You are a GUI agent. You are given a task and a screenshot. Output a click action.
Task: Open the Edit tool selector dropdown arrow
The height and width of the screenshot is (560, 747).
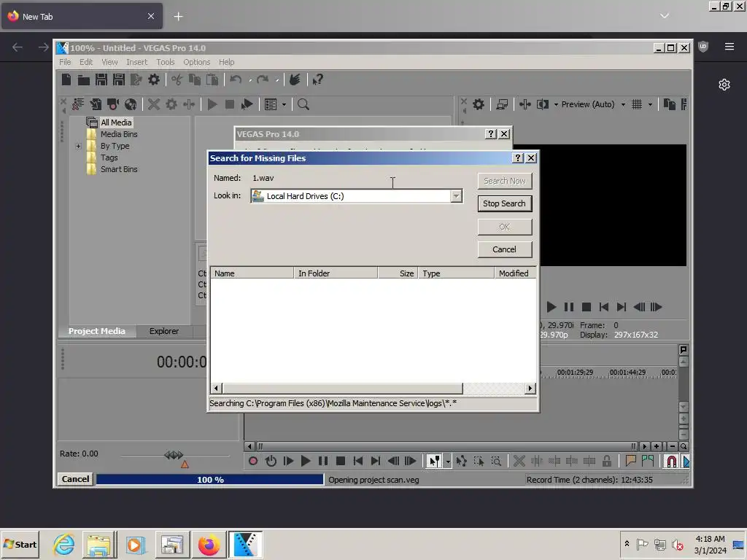[x=447, y=461]
